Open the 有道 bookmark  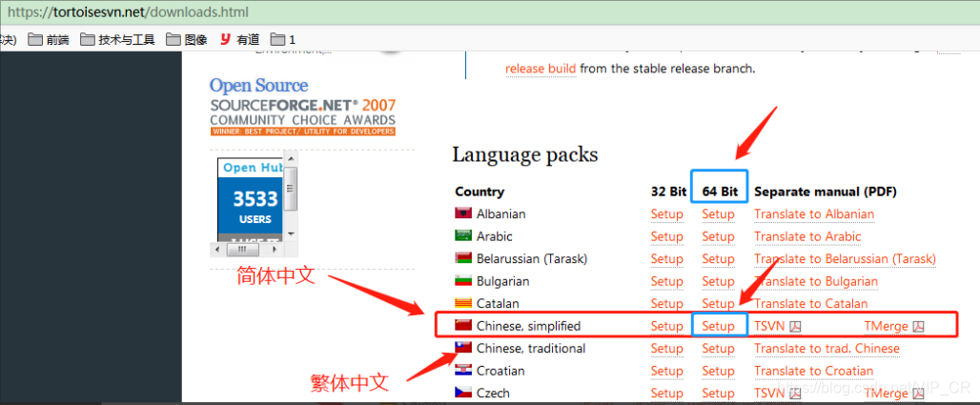239,39
